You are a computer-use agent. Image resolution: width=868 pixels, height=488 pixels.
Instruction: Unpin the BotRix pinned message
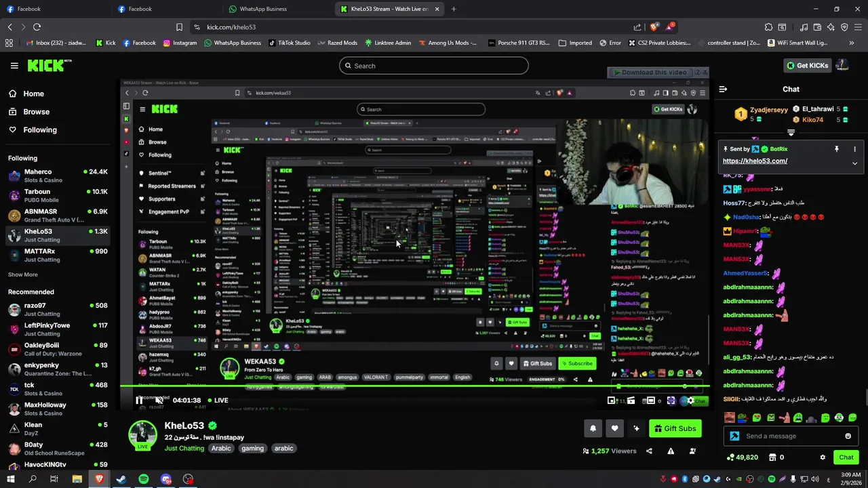tap(837, 149)
